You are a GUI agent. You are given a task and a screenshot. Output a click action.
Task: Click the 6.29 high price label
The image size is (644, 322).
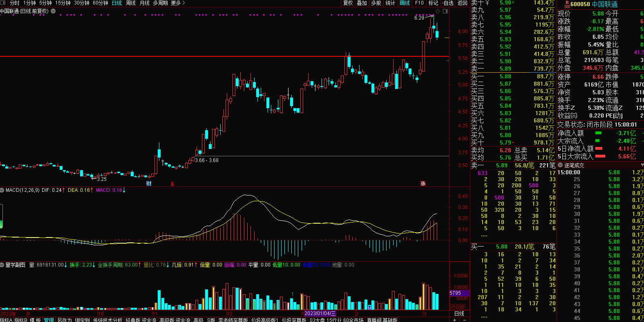pyautogui.click(x=419, y=18)
